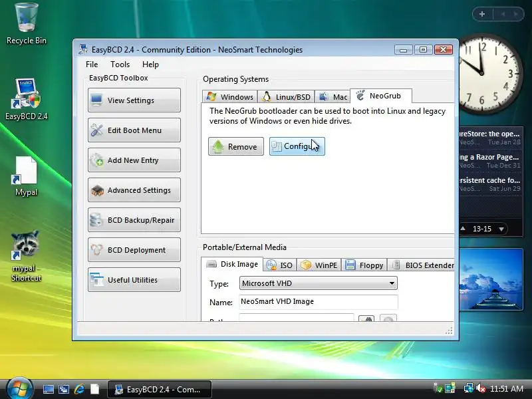Image resolution: width=532 pixels, height=399 pixels.
Task: Click the muted volume tray icon
Action: (481, 388)
